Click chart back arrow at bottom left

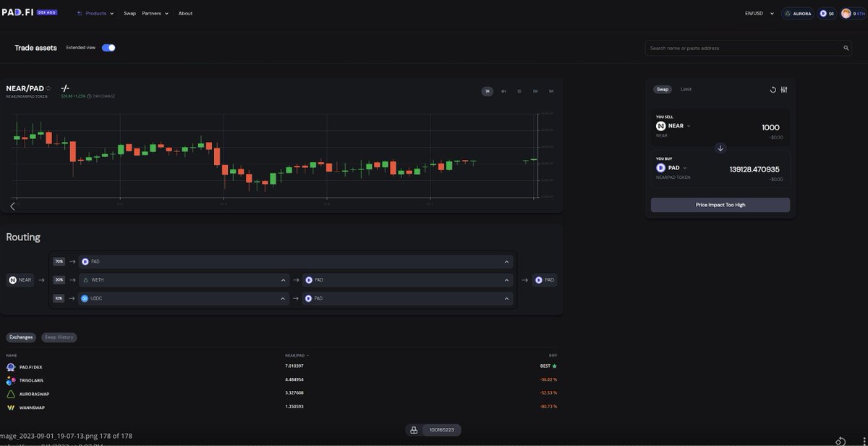[x=12, y=206]
